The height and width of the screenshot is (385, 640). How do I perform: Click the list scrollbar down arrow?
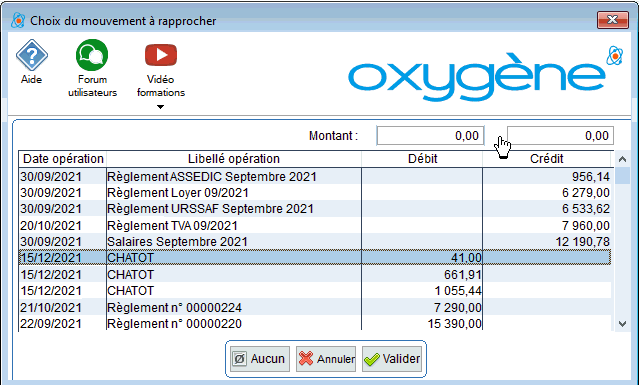[x=622, y=324]
